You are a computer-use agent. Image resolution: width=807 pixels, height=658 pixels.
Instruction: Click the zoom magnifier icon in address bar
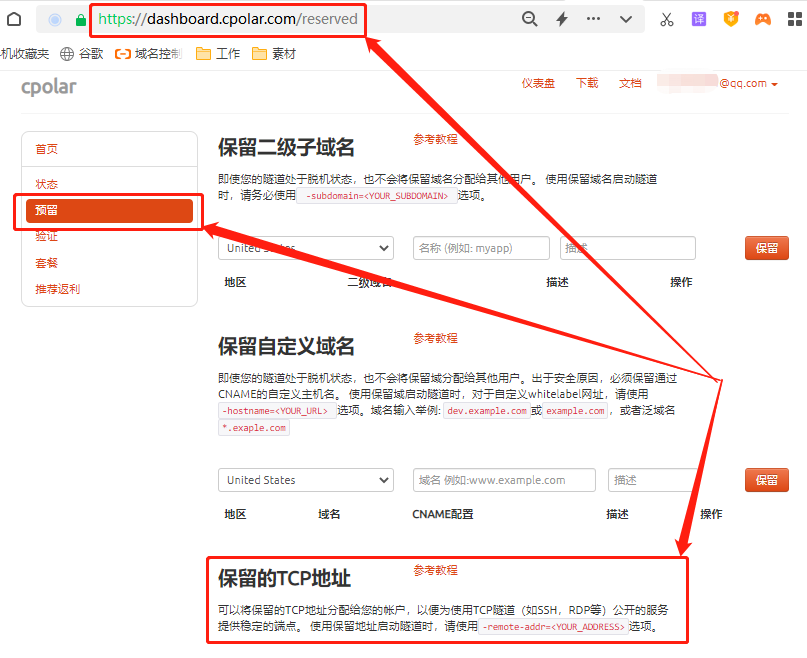[x=530, y=19]
